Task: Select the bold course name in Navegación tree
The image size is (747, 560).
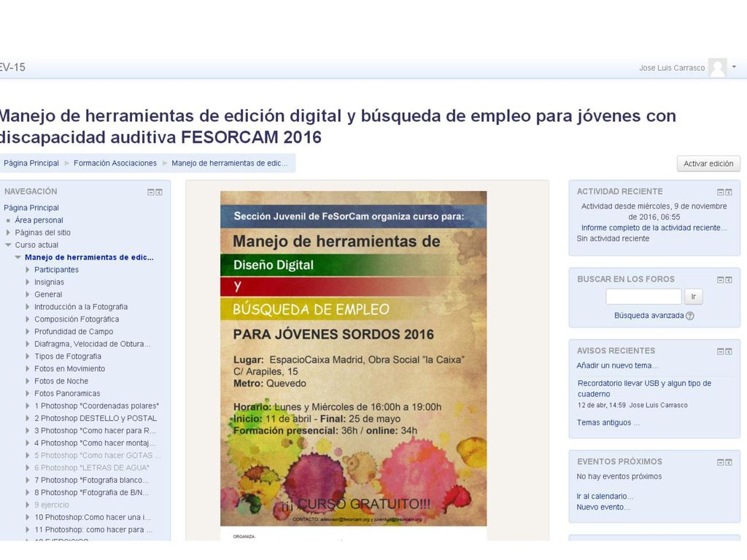Action: pyautogui.click(x=89, y=257)
